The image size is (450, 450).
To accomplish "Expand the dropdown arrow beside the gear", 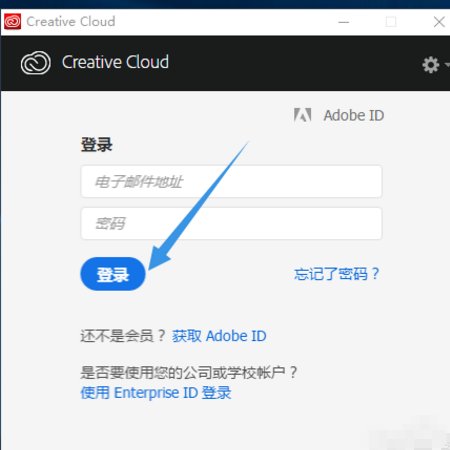I will click(x=447, y=65).
